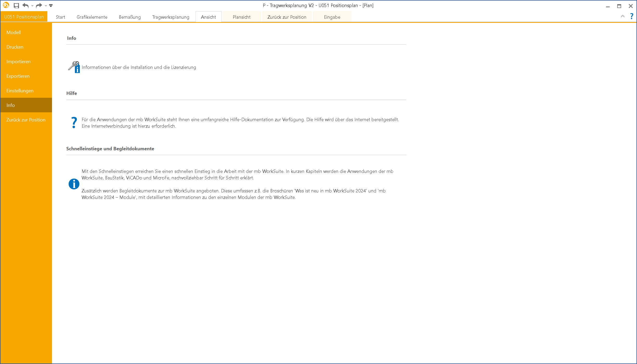Switch to the Plansicht tab
The image size is (637, 364).
(x=242, y=17)
